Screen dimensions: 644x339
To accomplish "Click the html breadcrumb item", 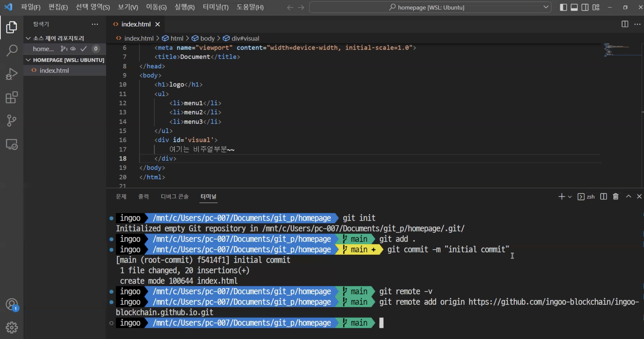I will click(x=177, y=38).
